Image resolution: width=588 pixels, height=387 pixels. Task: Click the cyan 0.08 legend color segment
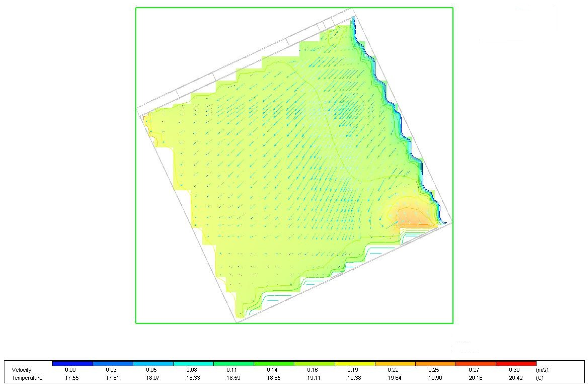193,363
